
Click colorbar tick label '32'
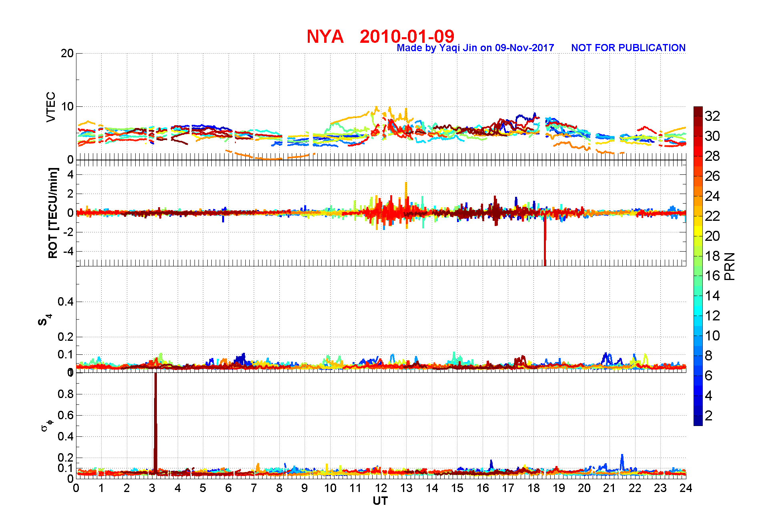(x=712, y=116)
